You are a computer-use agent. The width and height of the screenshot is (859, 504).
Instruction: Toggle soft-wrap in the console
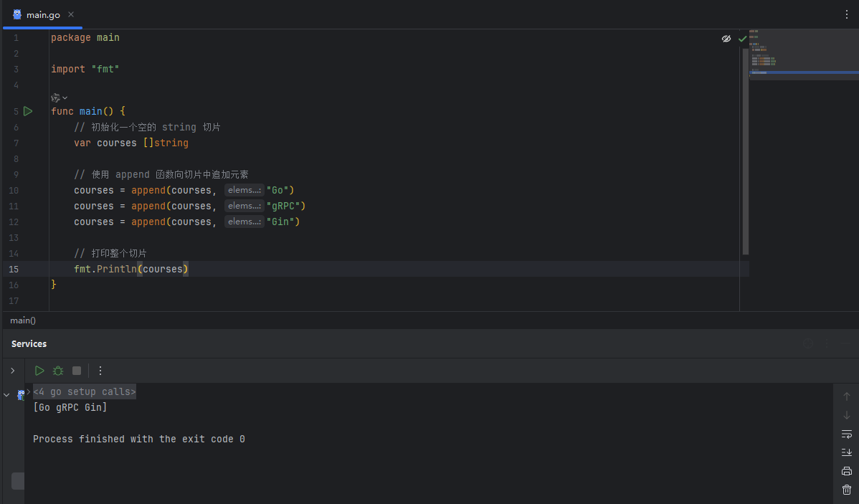(846, 434)
